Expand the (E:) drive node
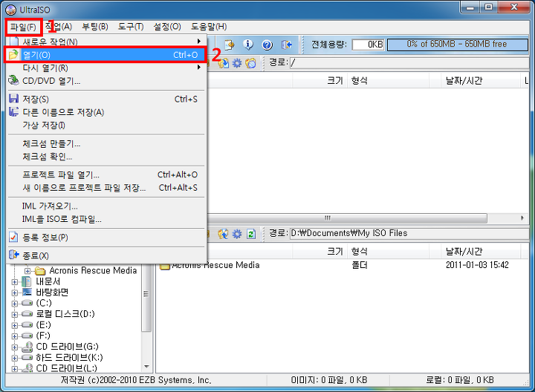 click(x=14, y=325)
